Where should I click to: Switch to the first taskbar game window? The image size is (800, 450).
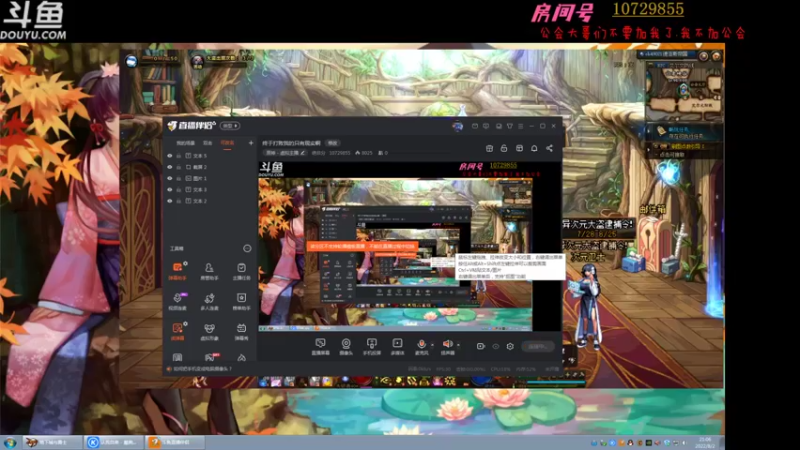pyautogui.click(x=53, y=442)
